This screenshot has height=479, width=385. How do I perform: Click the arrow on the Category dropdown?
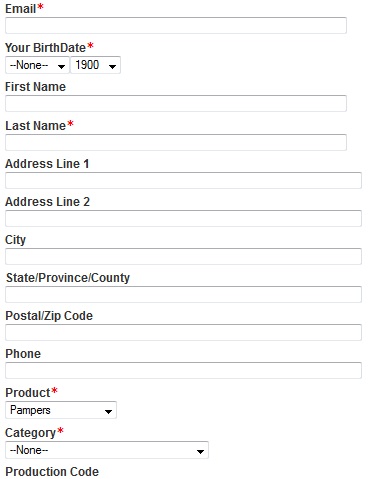[x=200, y=452]
